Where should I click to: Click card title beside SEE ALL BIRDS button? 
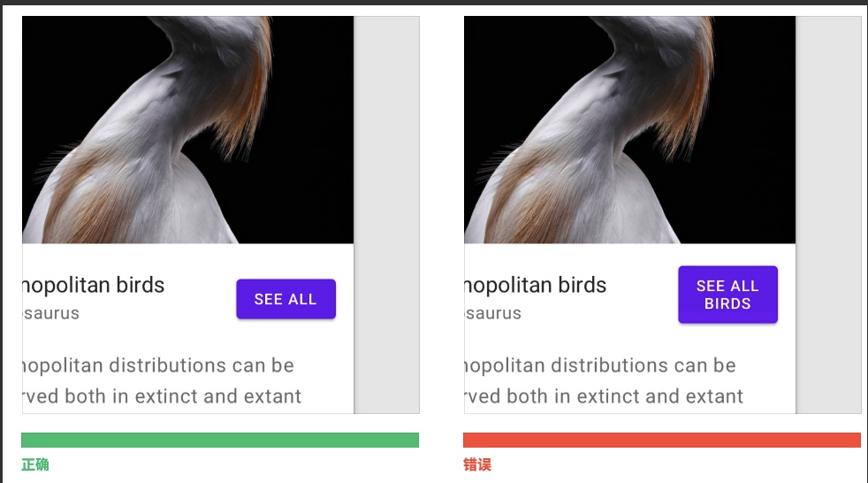(x=536, y=285)
